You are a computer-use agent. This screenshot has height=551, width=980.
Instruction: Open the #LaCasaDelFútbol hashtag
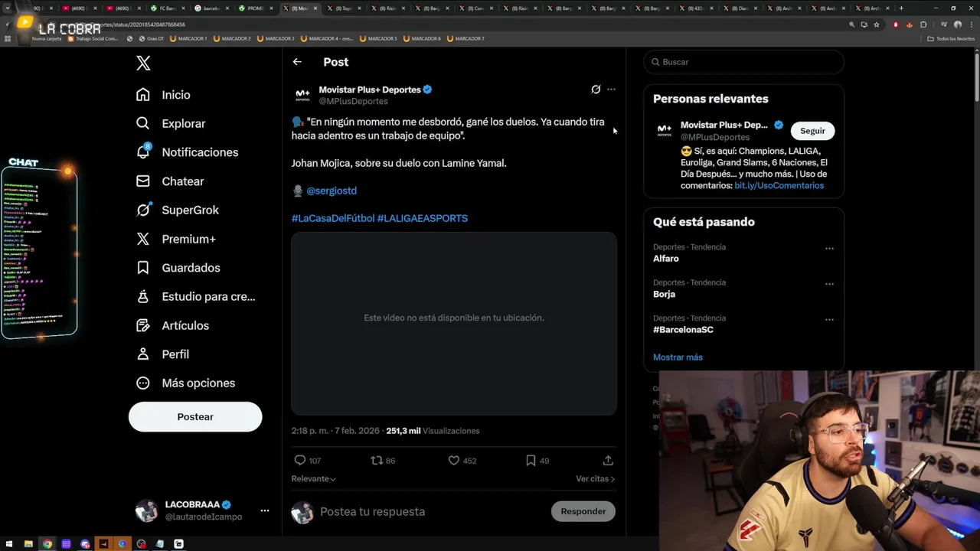click(333, 218)
